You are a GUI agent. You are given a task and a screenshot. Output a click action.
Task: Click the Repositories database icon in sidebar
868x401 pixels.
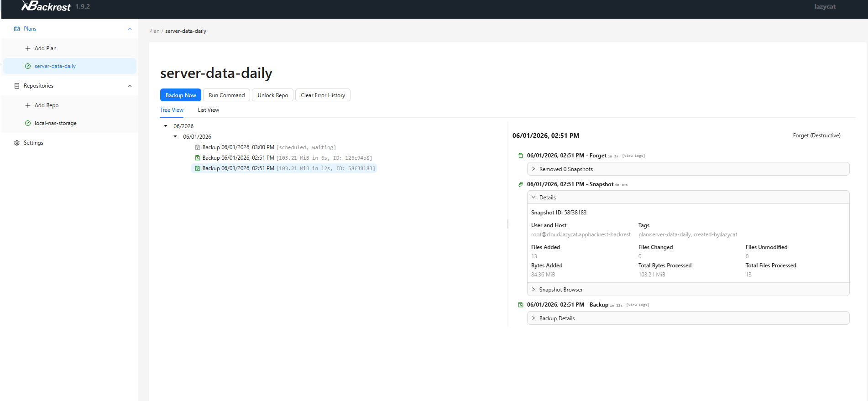(x=17, y=86)
